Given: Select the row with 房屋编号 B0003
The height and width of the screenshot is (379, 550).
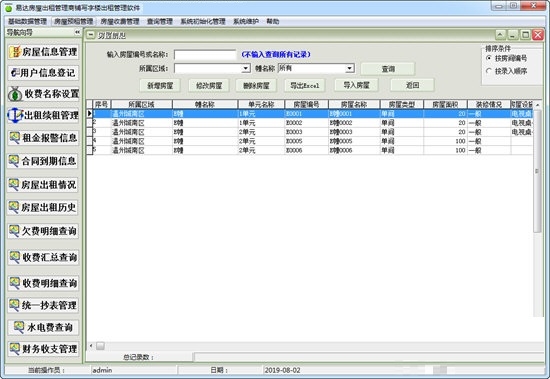Looking at the screenshot, I should pyautogui.click(x=310, y=132).
